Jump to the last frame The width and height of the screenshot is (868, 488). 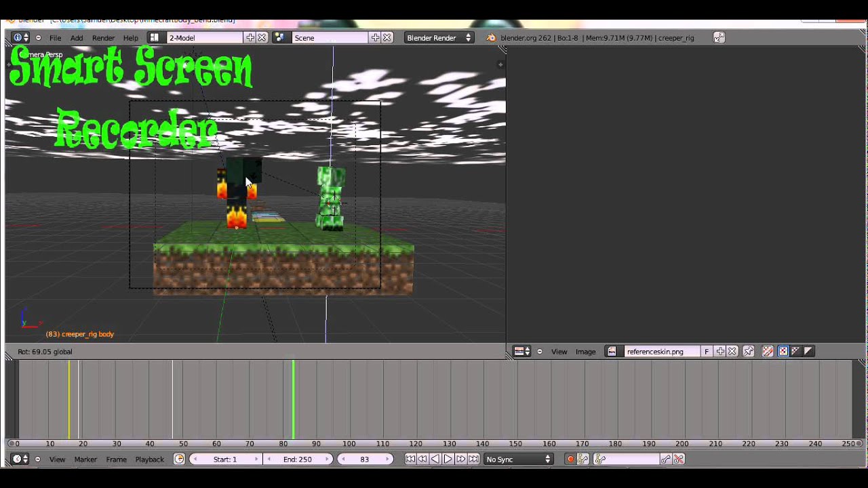(x=474, y=459)
